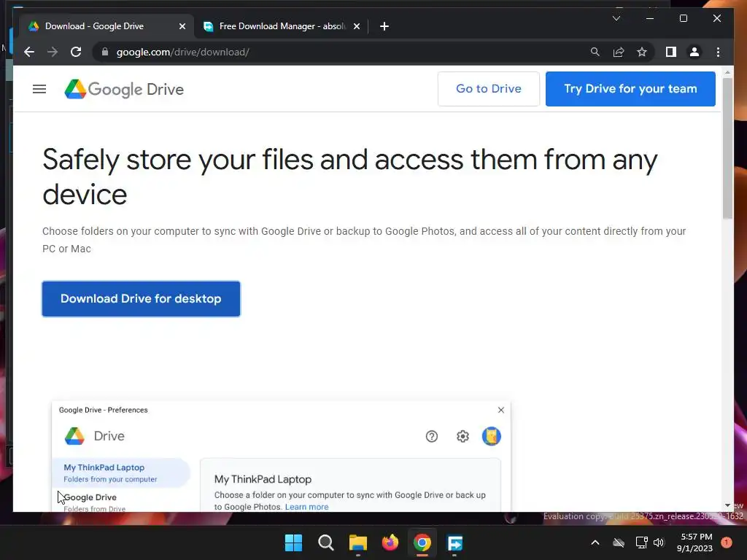The image size is (747, 560).
Task: Click the Google Drive logo
Action: click(124, 89)
